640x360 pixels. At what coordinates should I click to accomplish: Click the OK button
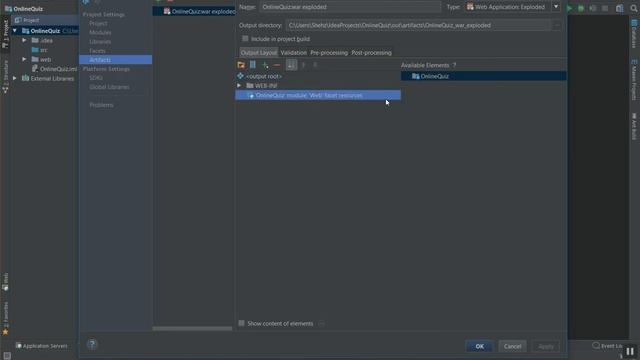(480, 346)
